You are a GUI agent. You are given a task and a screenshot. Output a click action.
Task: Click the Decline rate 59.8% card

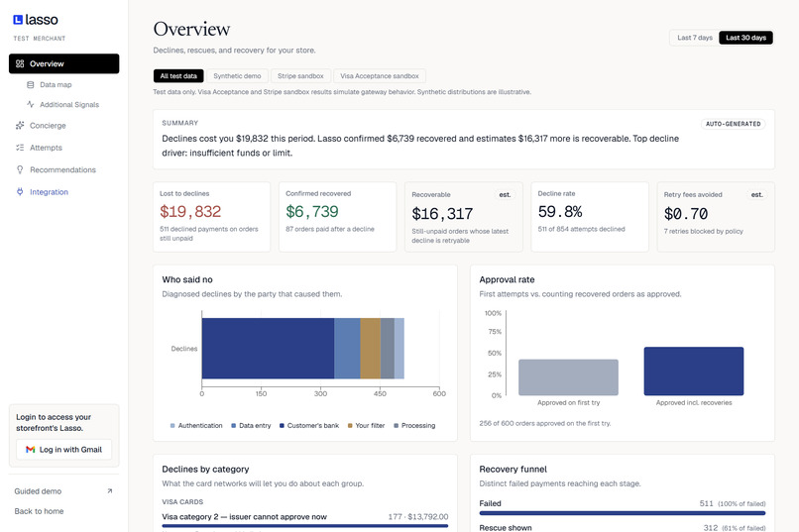(x=590, y=217)
